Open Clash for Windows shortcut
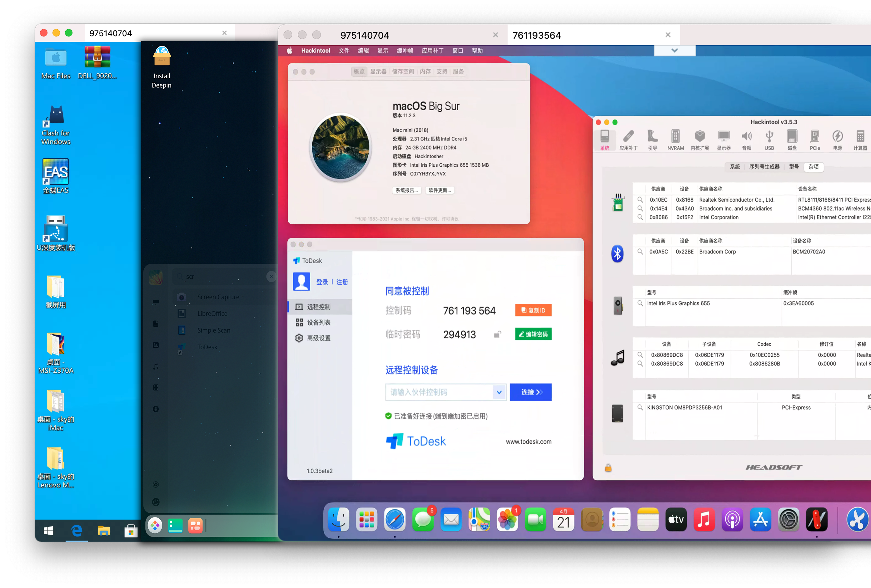Viewport: 871px width, 588px height. click(x=56, y=125)
